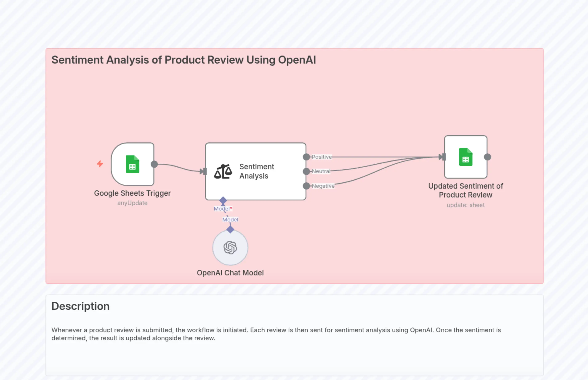Viewport: 588px width, 380px height.
Task: Select the Positive output connector dot
Action: pyautogui.click(x=306, y=157)
